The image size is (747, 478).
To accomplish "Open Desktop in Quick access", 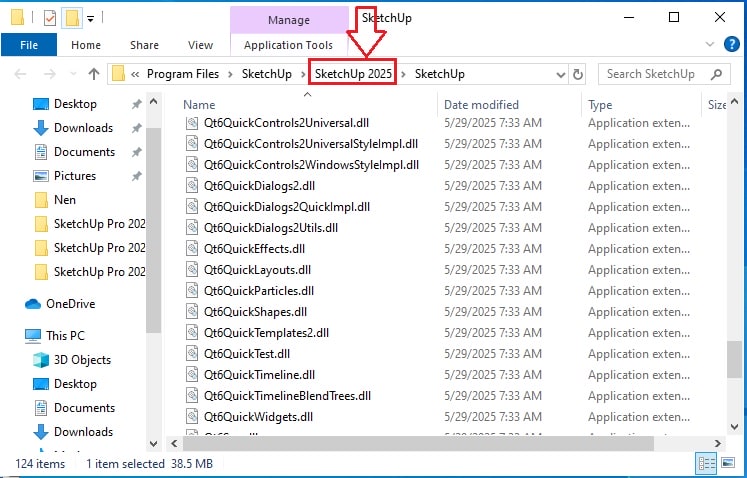I will coord(75,104).
